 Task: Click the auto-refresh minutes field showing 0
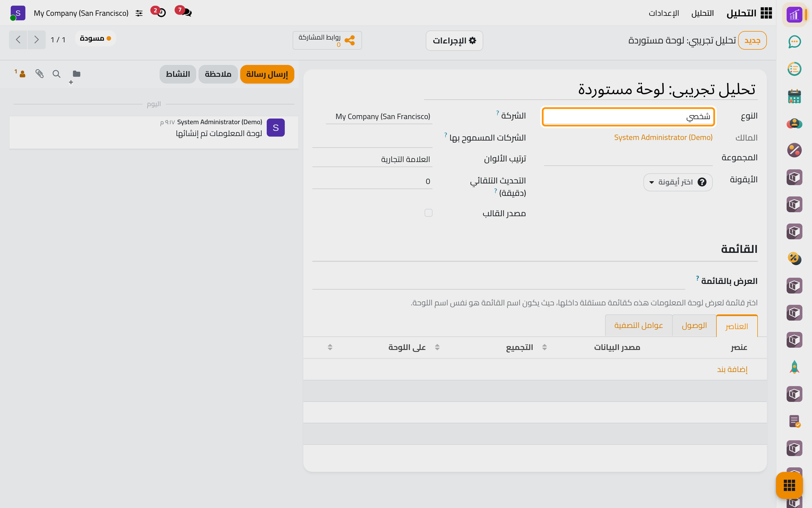(x=372, y=182)
